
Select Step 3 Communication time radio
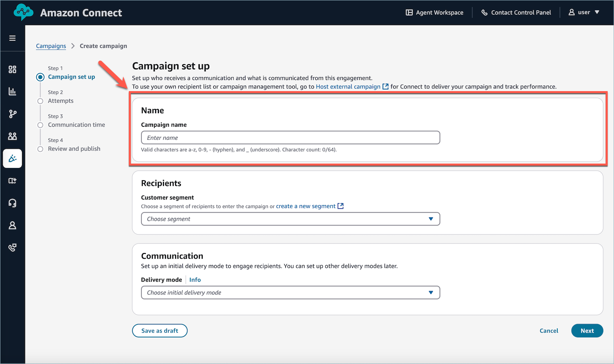point(40,125)
